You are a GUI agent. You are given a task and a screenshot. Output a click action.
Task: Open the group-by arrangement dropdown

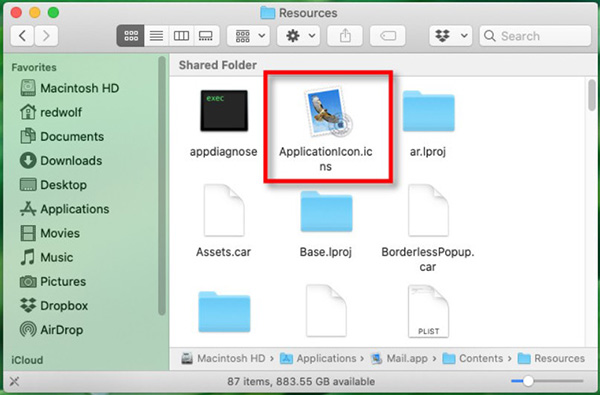248,36
